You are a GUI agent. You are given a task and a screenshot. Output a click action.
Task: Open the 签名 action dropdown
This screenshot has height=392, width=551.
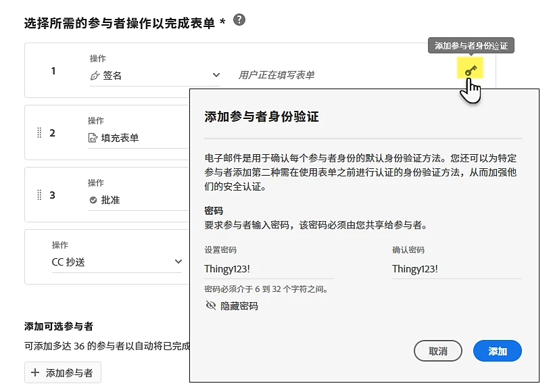point(216,75)
